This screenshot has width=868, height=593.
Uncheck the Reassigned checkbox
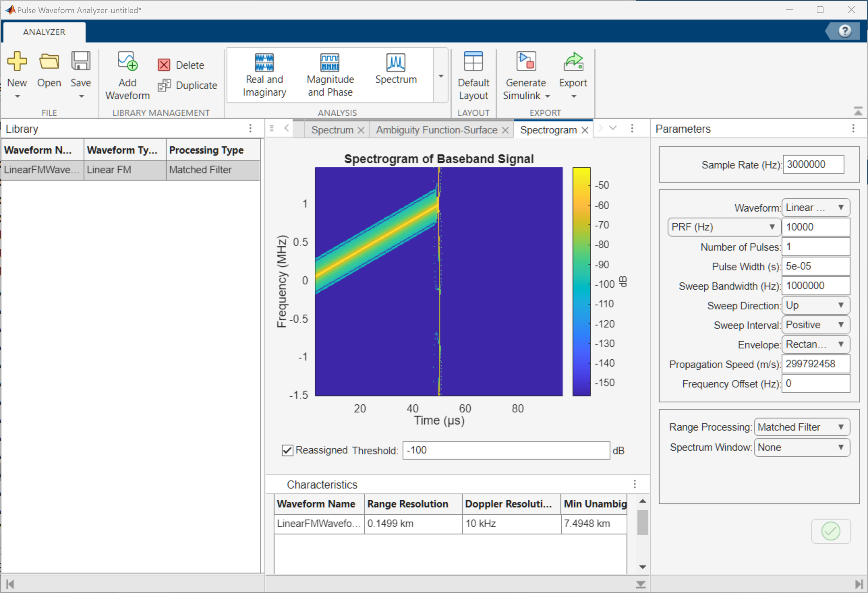[x=287, y=450]
